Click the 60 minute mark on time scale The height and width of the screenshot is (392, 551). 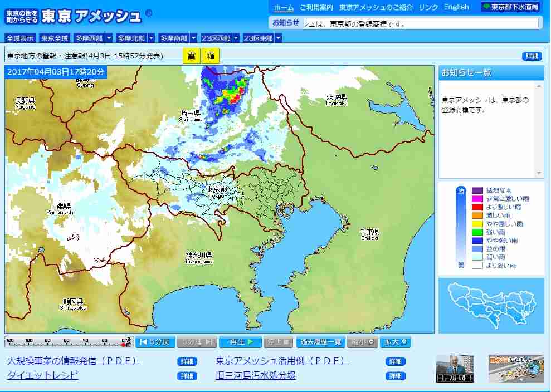point(66,340)
